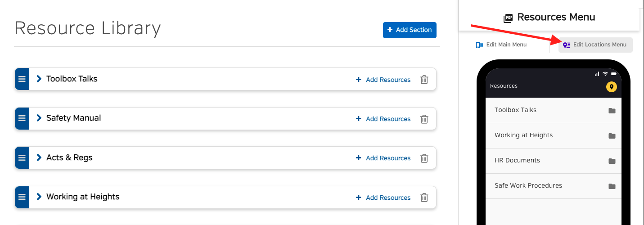This screenshot has width=644, height=225.
Task: Click the Resources Menu PDF icon
Action: 508,18
